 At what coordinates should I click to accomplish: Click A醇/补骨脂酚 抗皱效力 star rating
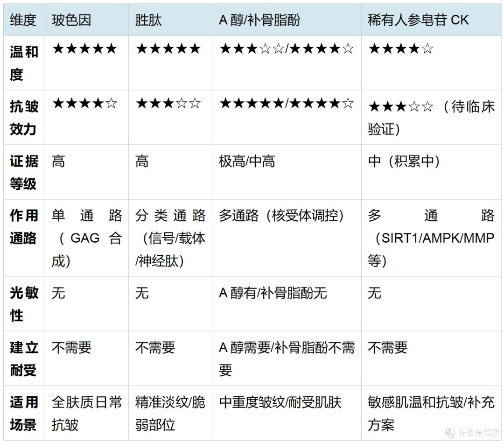tap(287, 104)
